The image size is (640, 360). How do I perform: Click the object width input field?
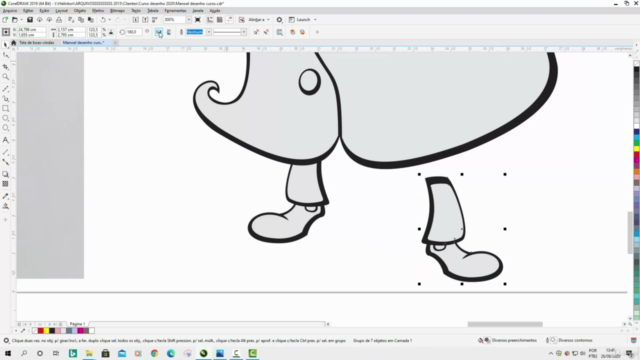pyautogui.click(x=71, y=30)
